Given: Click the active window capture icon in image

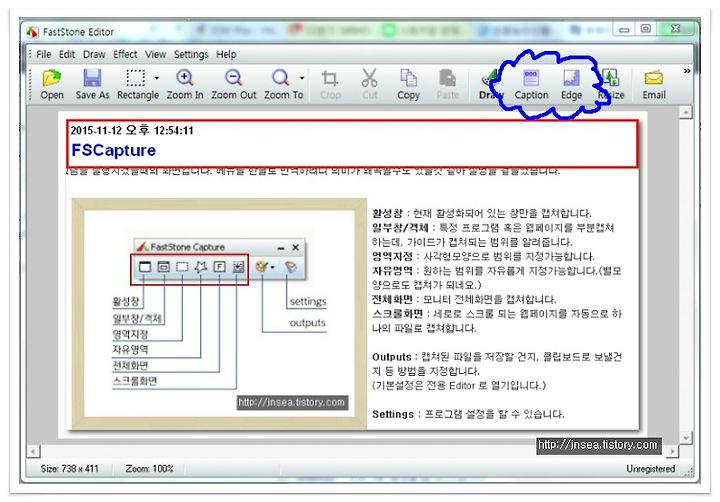Looking at the screenshot, I should tap(145, 266).
